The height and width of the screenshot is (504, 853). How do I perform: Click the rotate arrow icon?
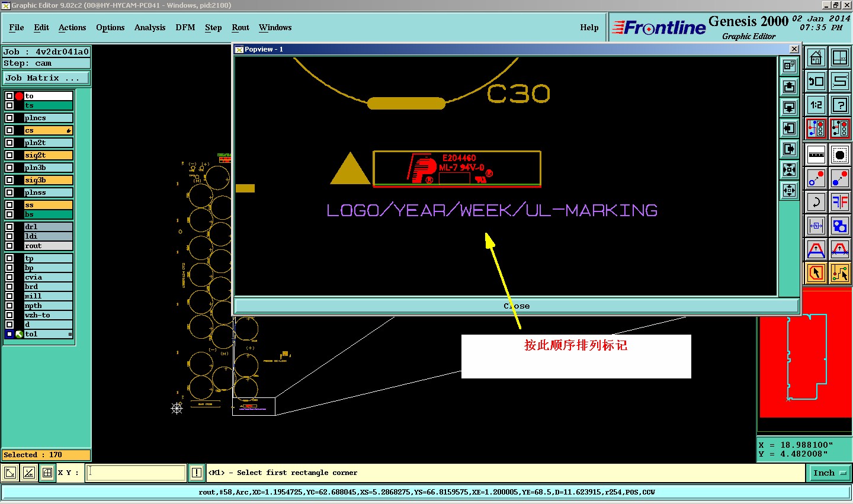[816, 202]
